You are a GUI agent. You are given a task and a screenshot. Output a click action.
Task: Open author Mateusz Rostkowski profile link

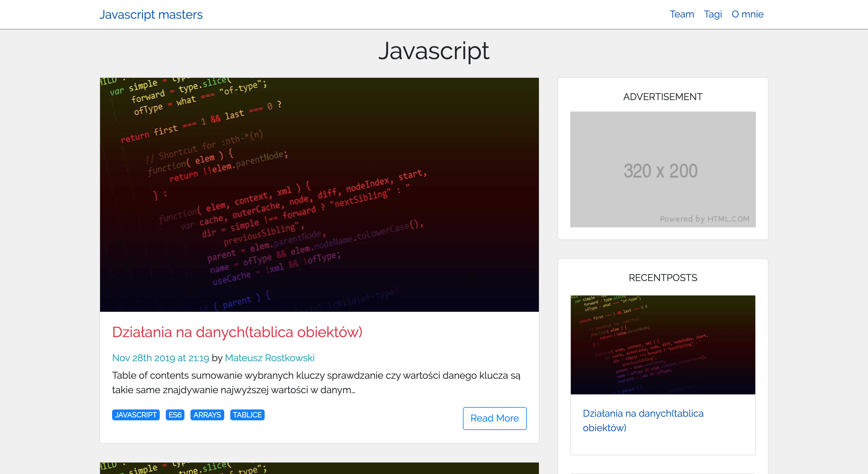pos(269,358)
